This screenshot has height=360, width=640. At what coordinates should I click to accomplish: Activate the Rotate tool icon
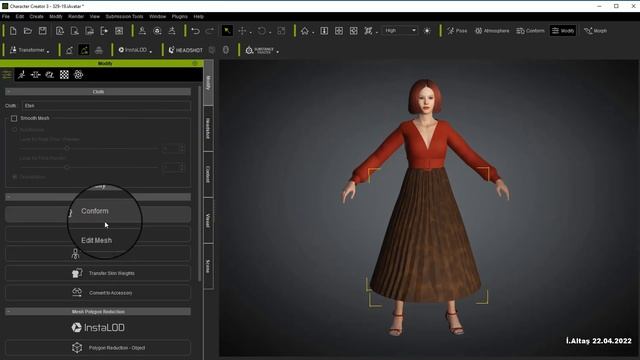(x=262, y=31)
